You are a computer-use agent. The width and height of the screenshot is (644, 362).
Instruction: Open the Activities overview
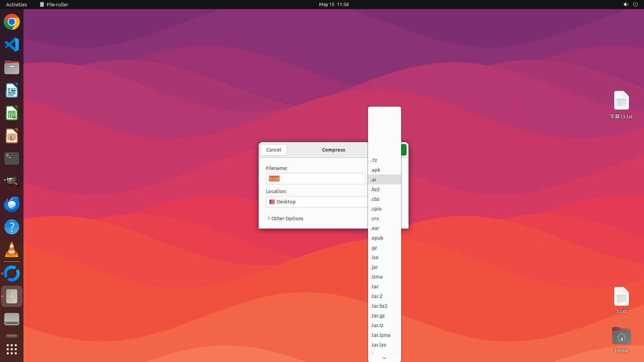(16, 4)
